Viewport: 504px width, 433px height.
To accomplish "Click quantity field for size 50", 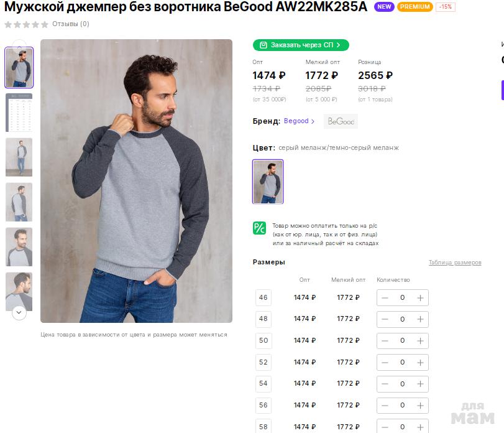I will click(402, 341).
